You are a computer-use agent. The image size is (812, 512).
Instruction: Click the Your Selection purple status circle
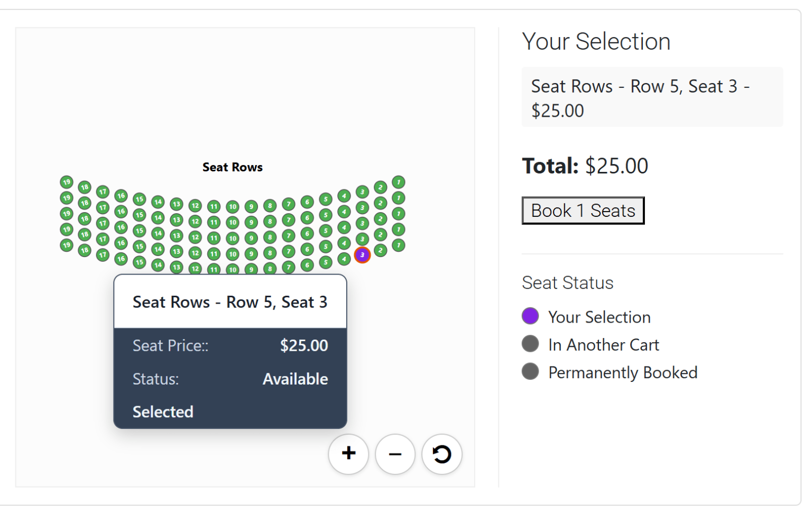pos(530,316)
